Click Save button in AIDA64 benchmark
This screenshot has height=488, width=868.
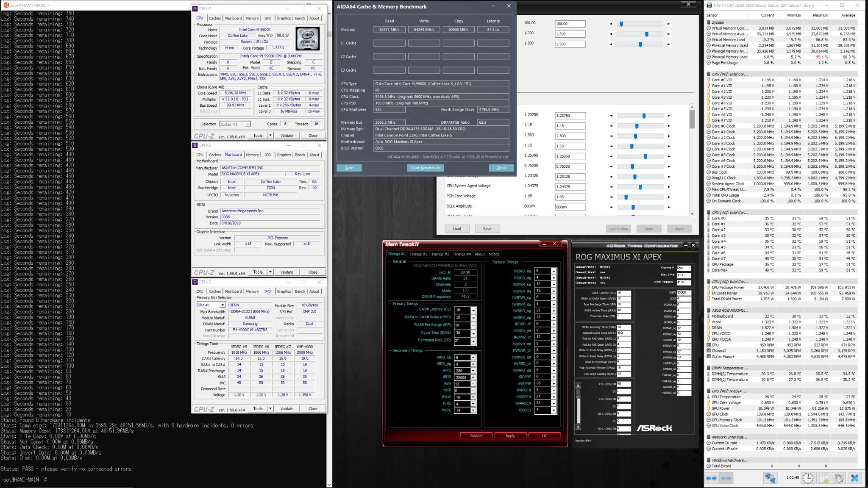tap(349, 168)
